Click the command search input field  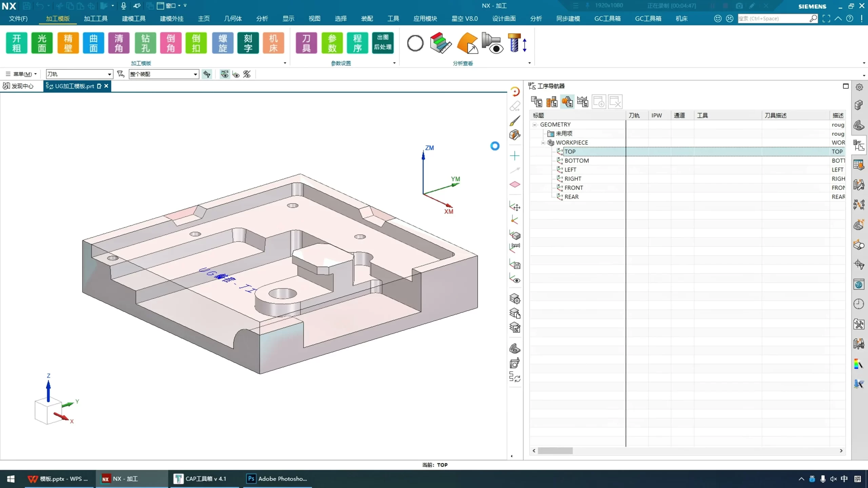pyautogui.click(x=773, y=19)
